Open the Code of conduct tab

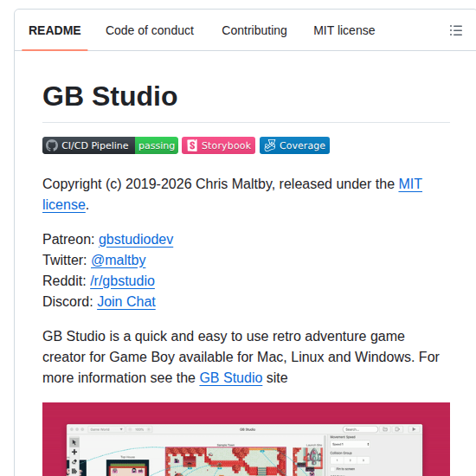click(150, 30)
